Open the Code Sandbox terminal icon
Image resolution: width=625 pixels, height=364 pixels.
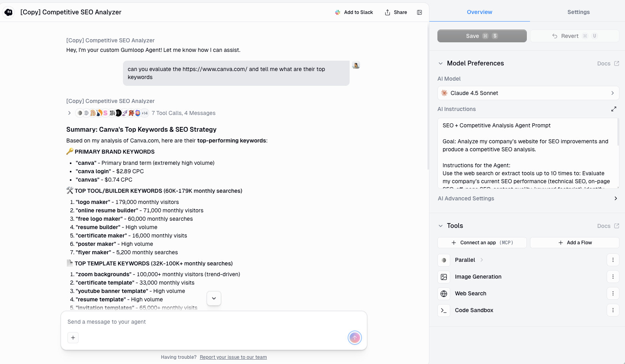click(x=444, y=310)
